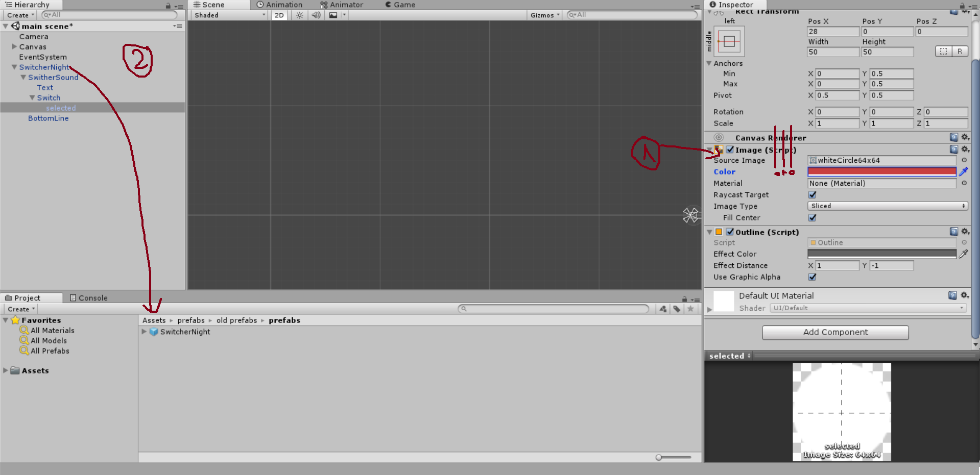The image size is (980, 475).
Task: Click the R reset button in Rect Transform
Action: click(x=961, y=51)
